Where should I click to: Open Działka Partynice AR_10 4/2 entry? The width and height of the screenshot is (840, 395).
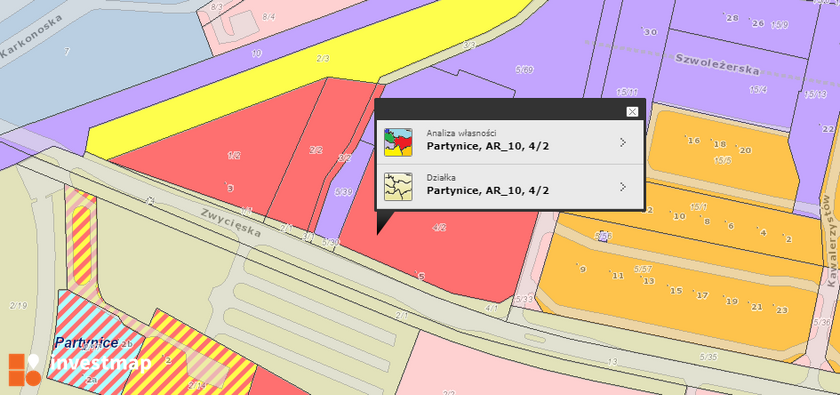point(509,187)
